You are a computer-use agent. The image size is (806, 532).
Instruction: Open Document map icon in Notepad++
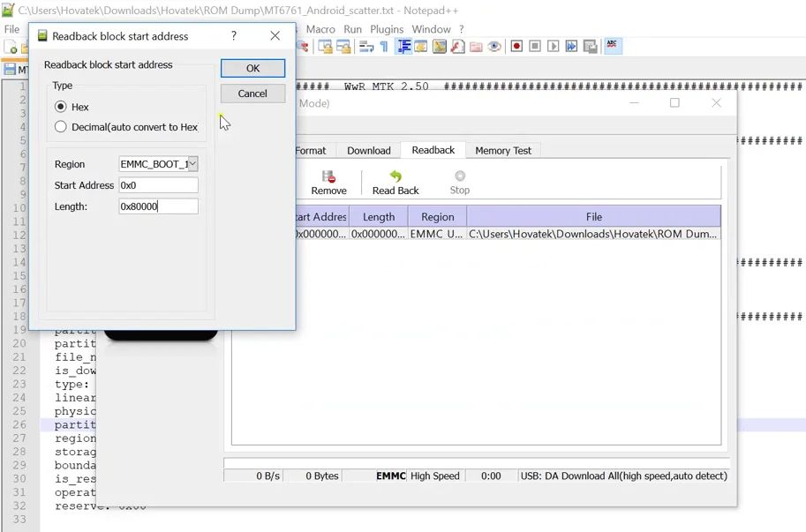point(440,47)
